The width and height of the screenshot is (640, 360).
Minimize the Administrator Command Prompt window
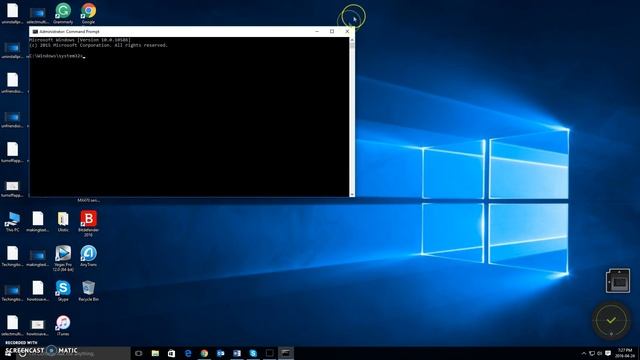[317, 31]
